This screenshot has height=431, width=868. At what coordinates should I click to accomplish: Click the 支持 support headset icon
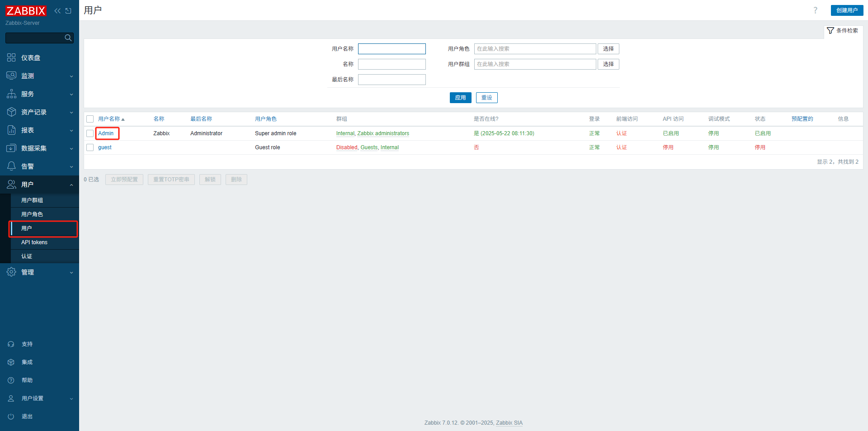[11, 344]
